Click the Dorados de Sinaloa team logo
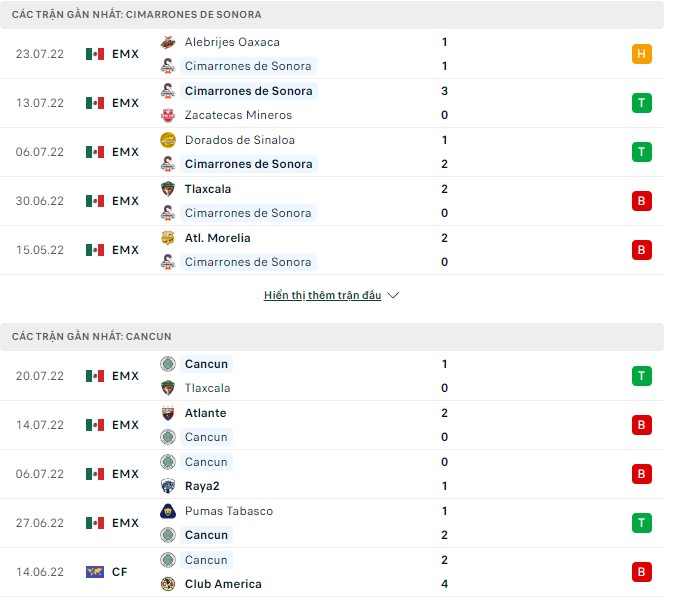 (167, 140)
